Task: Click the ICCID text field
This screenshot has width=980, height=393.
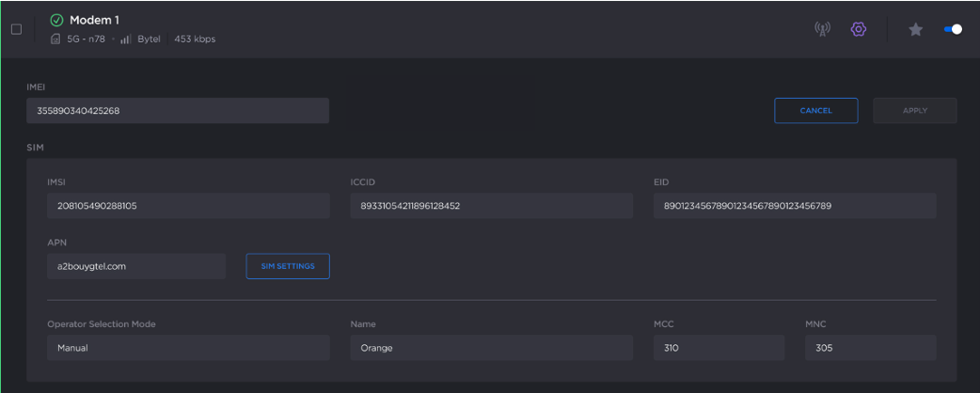Action: point(490,206)
